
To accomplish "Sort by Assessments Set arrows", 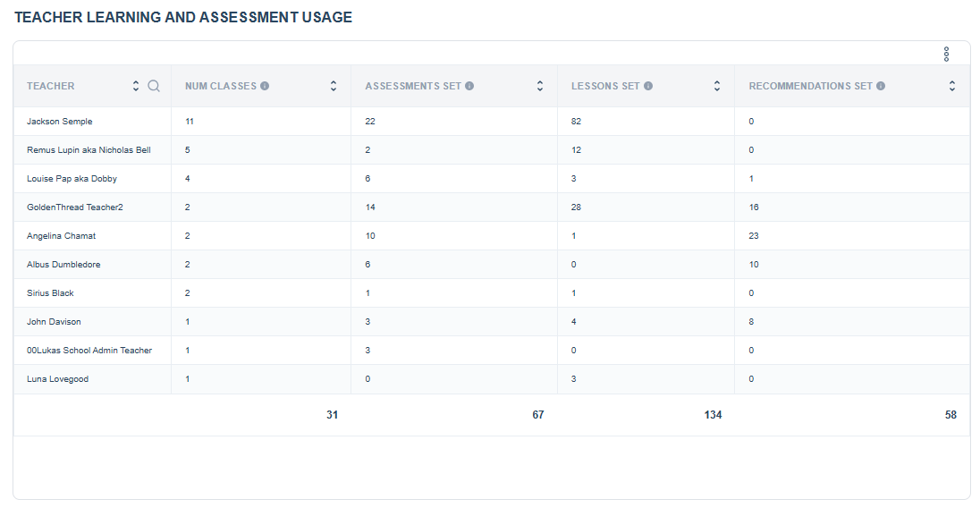I will coord(540,86).
